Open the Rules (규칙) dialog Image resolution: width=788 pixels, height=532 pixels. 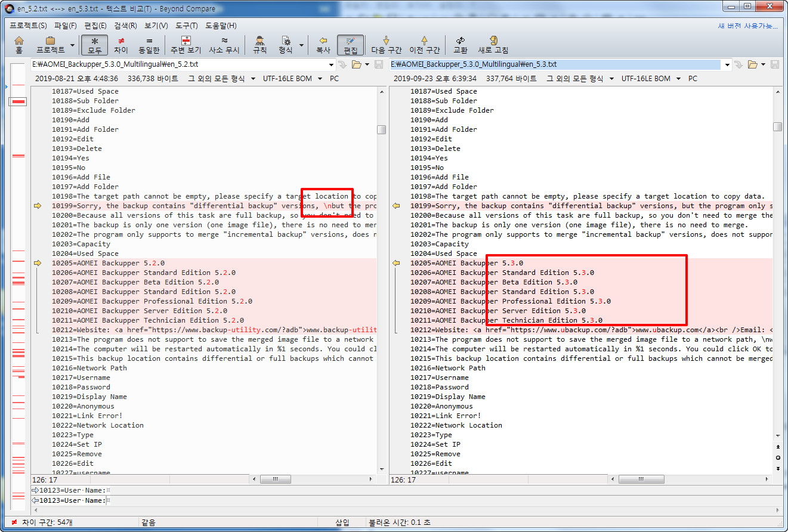(260, 45)
